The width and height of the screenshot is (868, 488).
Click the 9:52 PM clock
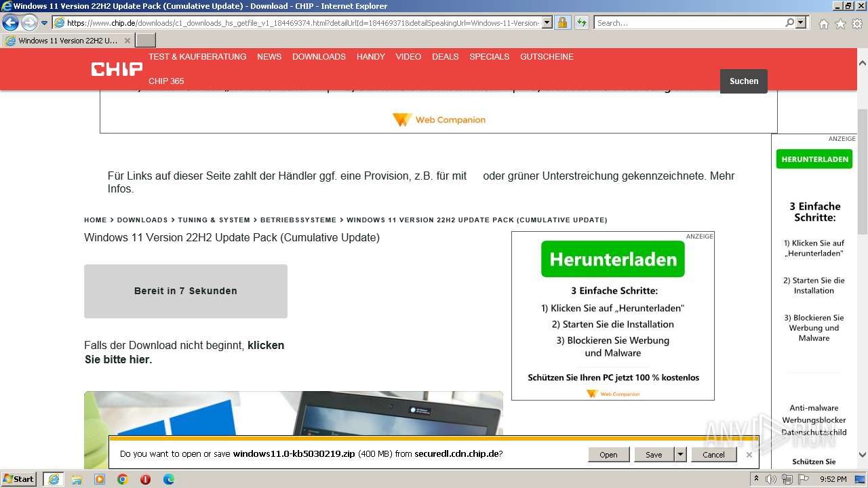click(833, 479)
